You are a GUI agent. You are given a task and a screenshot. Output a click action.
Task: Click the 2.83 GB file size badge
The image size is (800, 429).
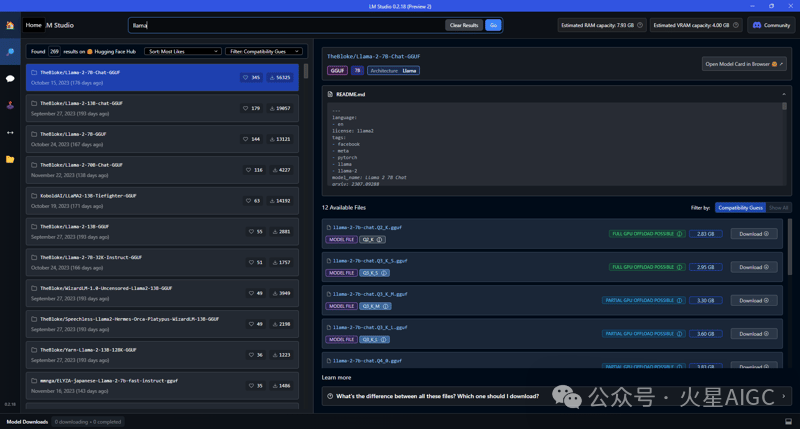click(706, 234)
